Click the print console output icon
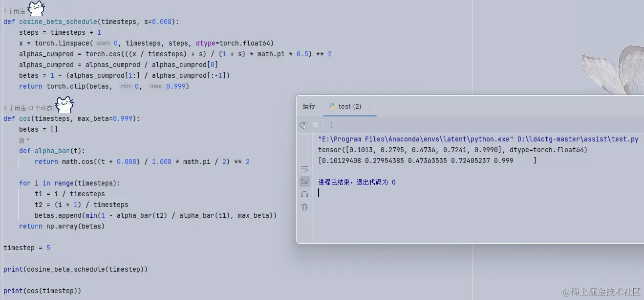The image size is (644, 300). pyautogui.click(x=304, y=194)
